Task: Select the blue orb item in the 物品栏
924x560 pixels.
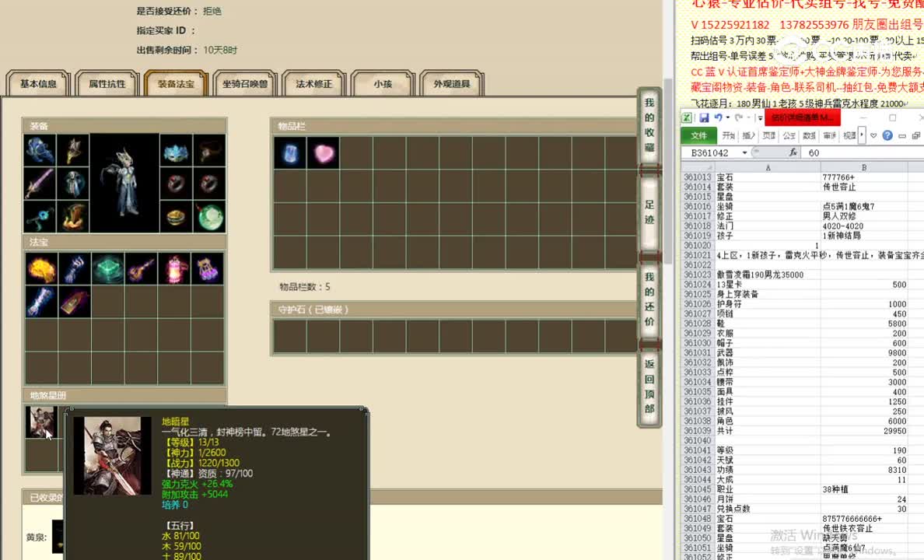Action: click(x=289, y=152)
